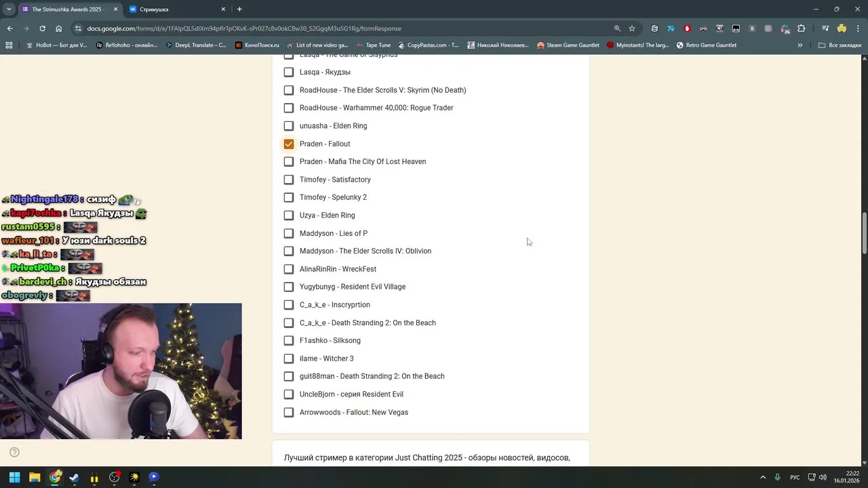
Task: Check Yugybunyg - Resident Evil Village checkbox
Action: tap(289, 287)
